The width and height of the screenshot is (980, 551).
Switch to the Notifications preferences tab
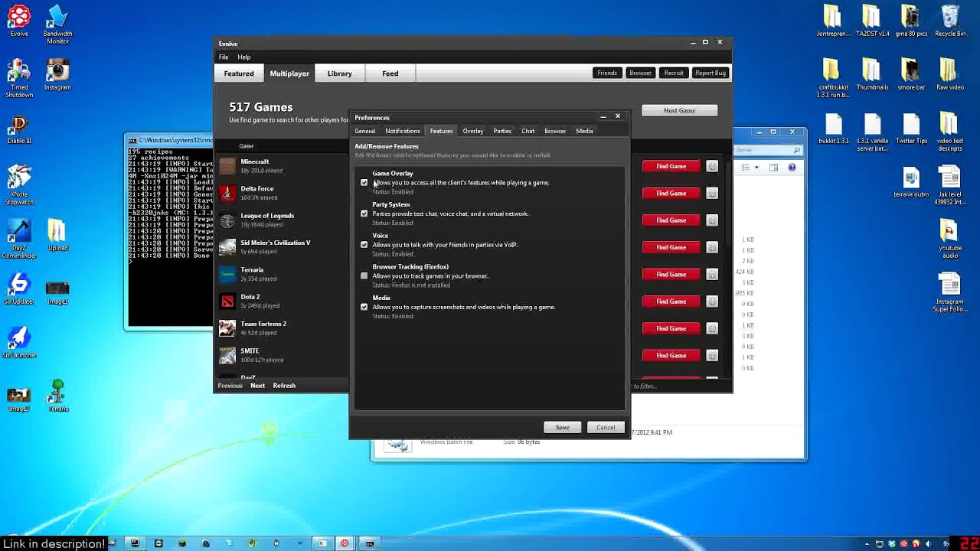point(403,131)
